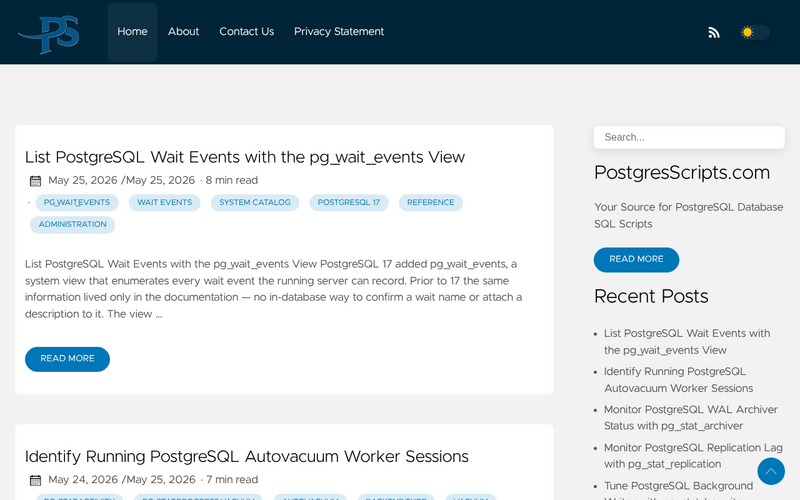Select the SYSTEM CATALOG tag

tap(255, 203)
